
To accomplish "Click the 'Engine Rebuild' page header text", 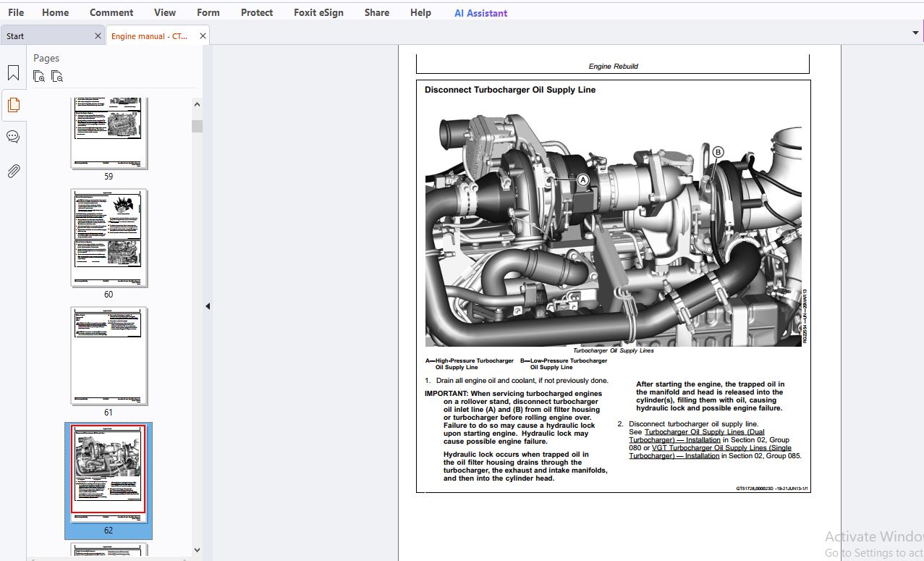I will pyautogui.click(x=614, y=67).
